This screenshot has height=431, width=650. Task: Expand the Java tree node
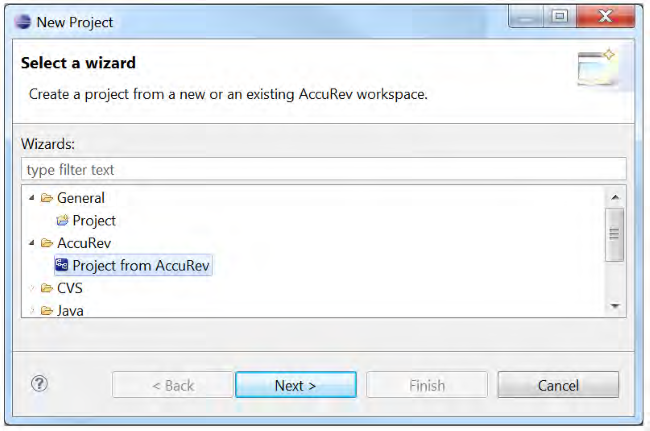tap(32, 310)
